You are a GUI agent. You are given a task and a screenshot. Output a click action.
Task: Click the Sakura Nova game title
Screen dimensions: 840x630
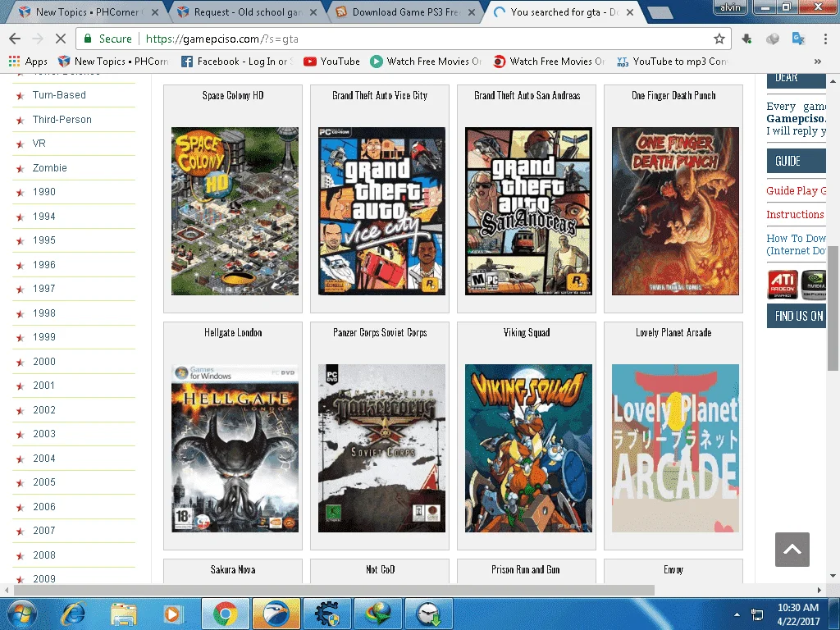tap(233, 569)
